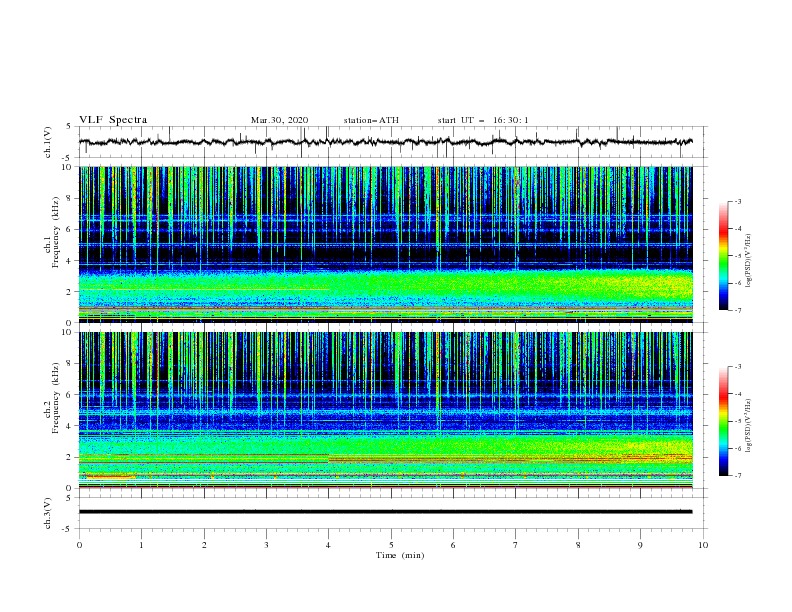Click the "ch.3(V)" waveform axis label
792x612 pixels.
[48, 514]
